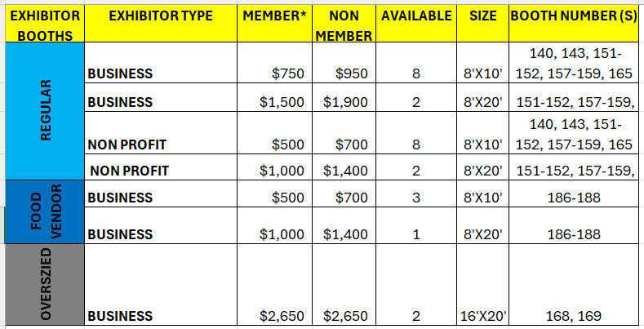Click the MEMBER* column header cell
Screen dimensions: 644x329
point(274,24)
